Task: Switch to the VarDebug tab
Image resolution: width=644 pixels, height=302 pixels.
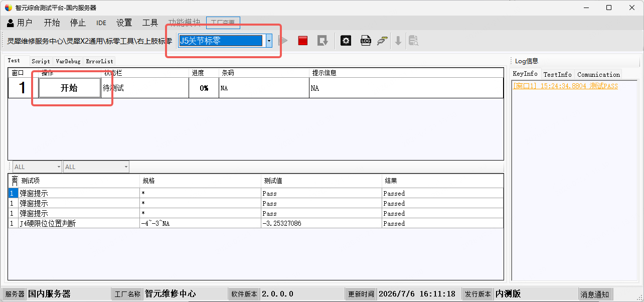Action: pyautogui.click(x=68, y=61)
